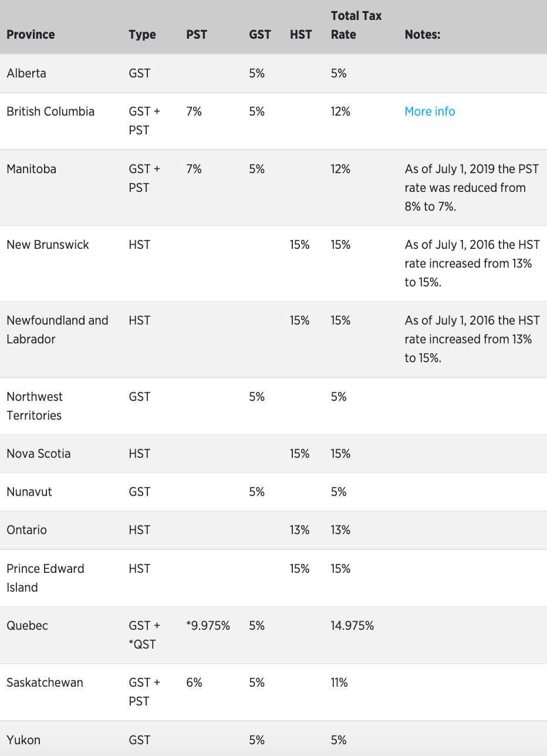
Task: Select the Prince Edward Island cell
Action: [45, 578]
